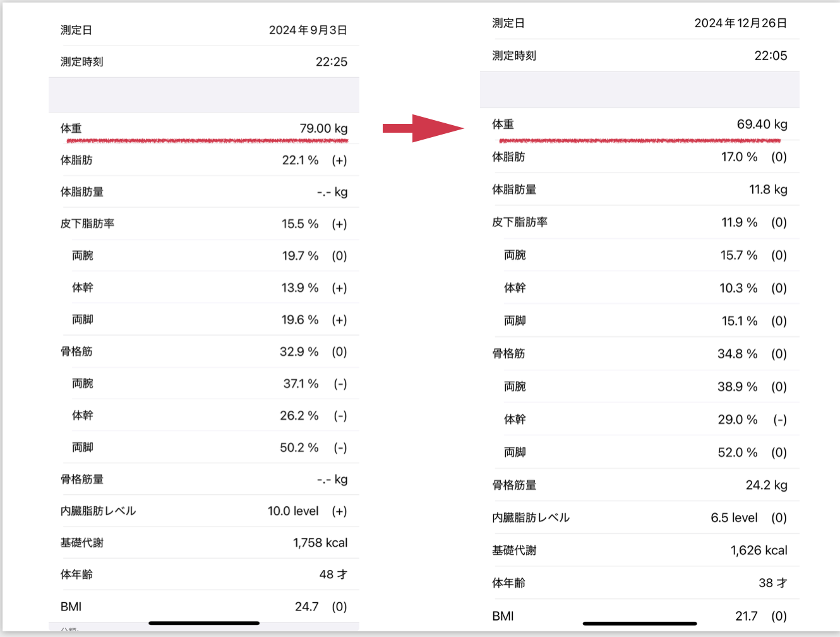Screen dimensions: 840x637
Task: Open the 2024年9月3日 measurement date row
Action: tap(204, 30)
